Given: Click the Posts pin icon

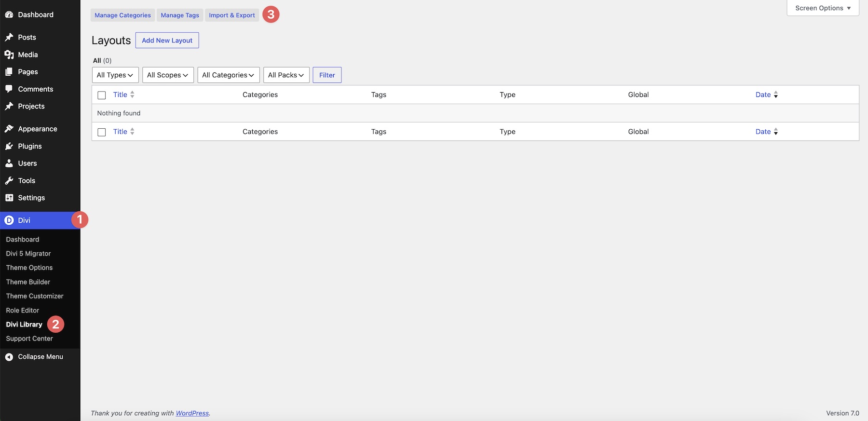Looking at the screenshot, I should [x=9, y=37].
